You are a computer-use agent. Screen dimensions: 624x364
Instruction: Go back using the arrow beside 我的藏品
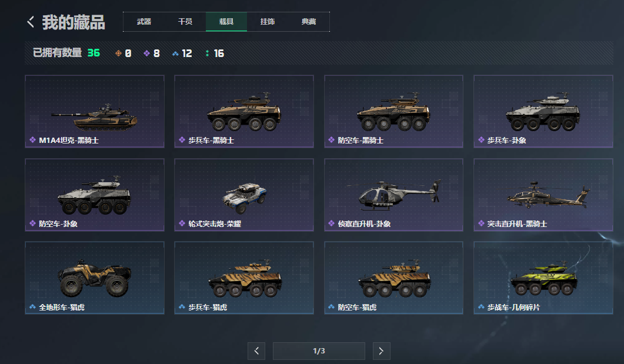click(31, 22)
